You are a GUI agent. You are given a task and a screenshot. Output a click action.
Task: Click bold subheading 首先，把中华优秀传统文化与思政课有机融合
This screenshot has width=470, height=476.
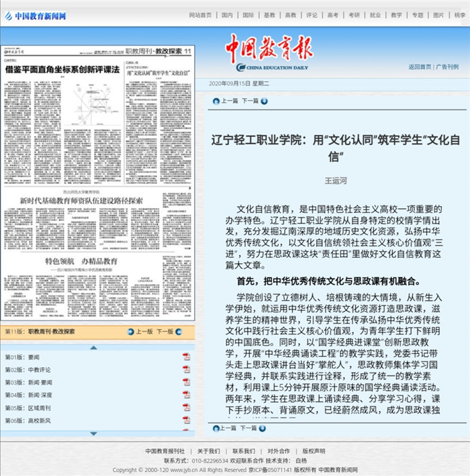coord(329,281)
